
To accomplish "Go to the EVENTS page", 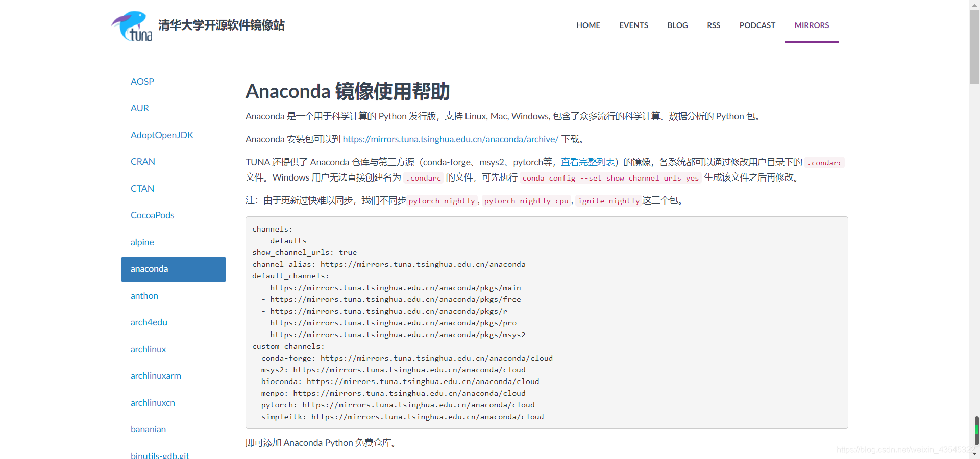I will pos(633,25).
